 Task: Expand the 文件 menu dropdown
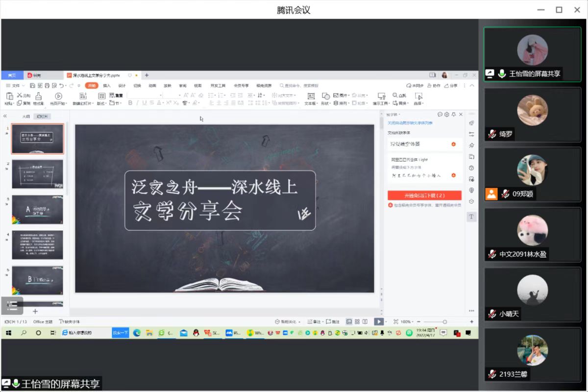(x=15, y=85)
